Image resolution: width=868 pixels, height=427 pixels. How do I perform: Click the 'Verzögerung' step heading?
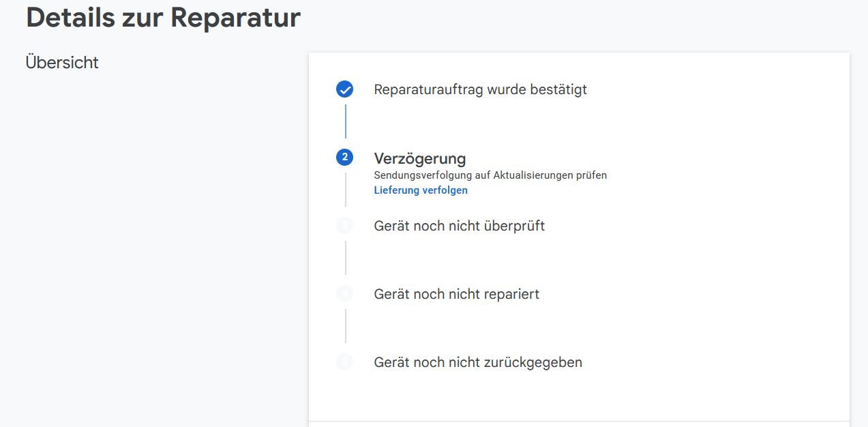click(419, 158)
